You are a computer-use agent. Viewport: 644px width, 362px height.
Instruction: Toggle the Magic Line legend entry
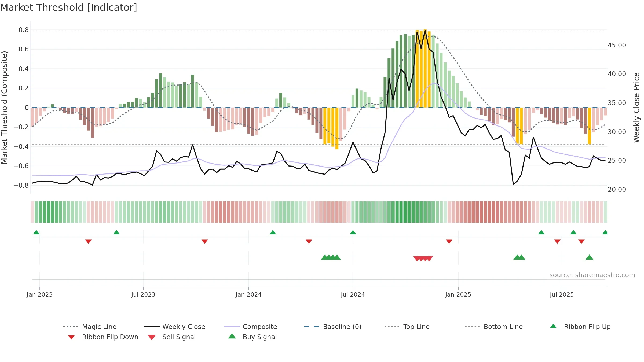point(90,327)
